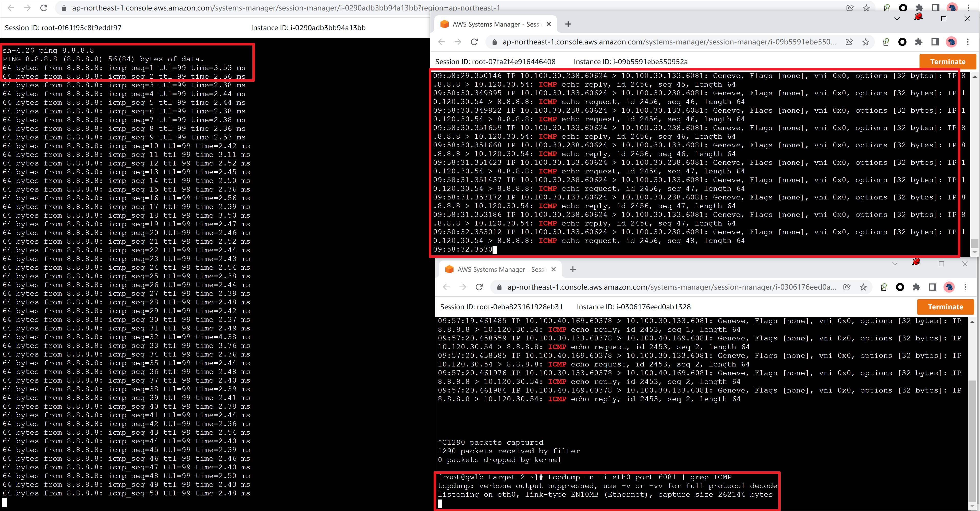Click Session ID root-07fa2f4e916446408 text

495,62
